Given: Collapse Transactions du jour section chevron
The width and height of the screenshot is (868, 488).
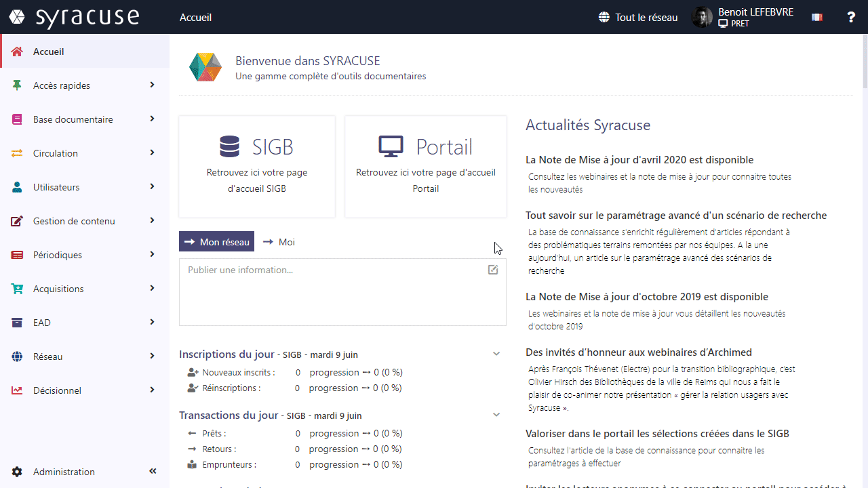Looking at the screenshot, I should [496, 415].
